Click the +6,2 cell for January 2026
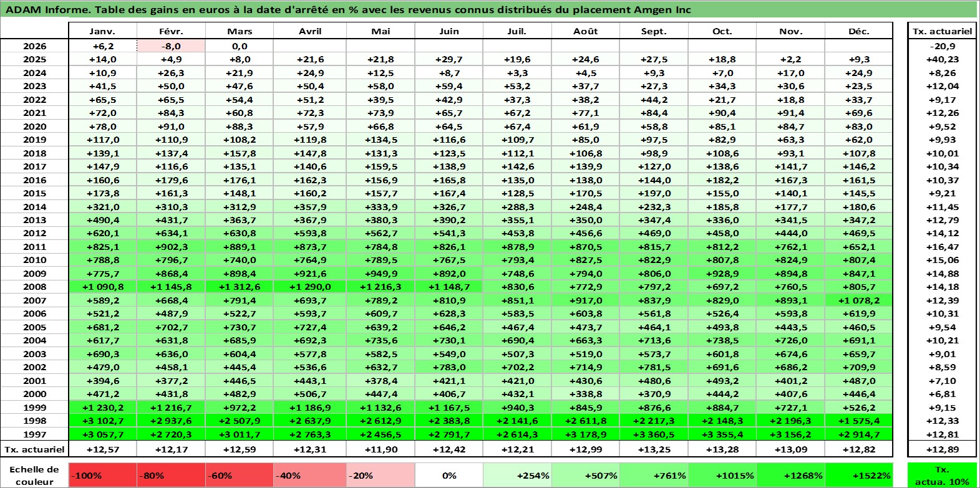 102,46
